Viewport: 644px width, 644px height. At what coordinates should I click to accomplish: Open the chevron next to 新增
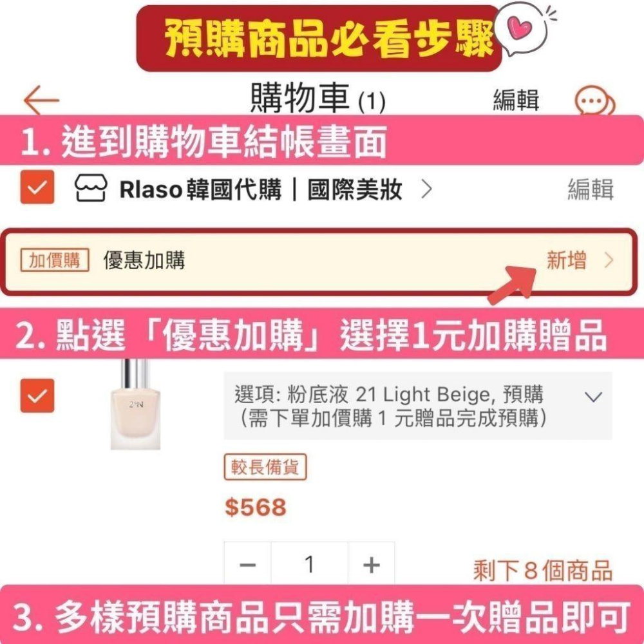point(609,260)
